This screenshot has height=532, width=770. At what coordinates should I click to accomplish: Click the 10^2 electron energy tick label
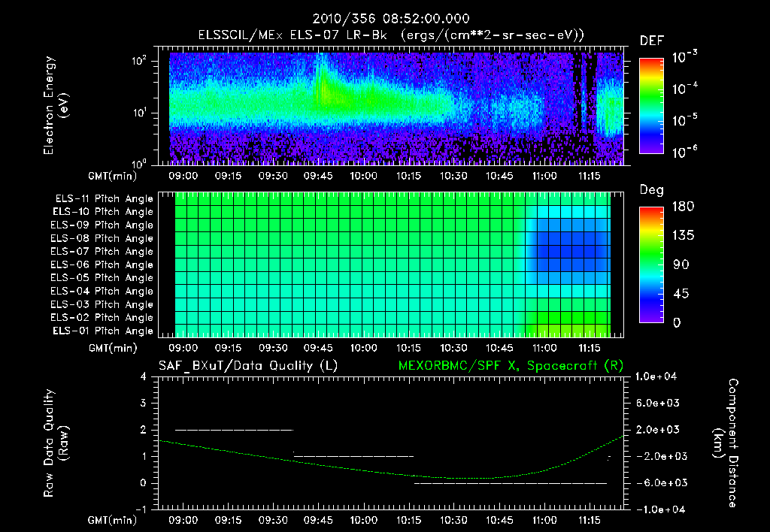[x=139, y=61]
